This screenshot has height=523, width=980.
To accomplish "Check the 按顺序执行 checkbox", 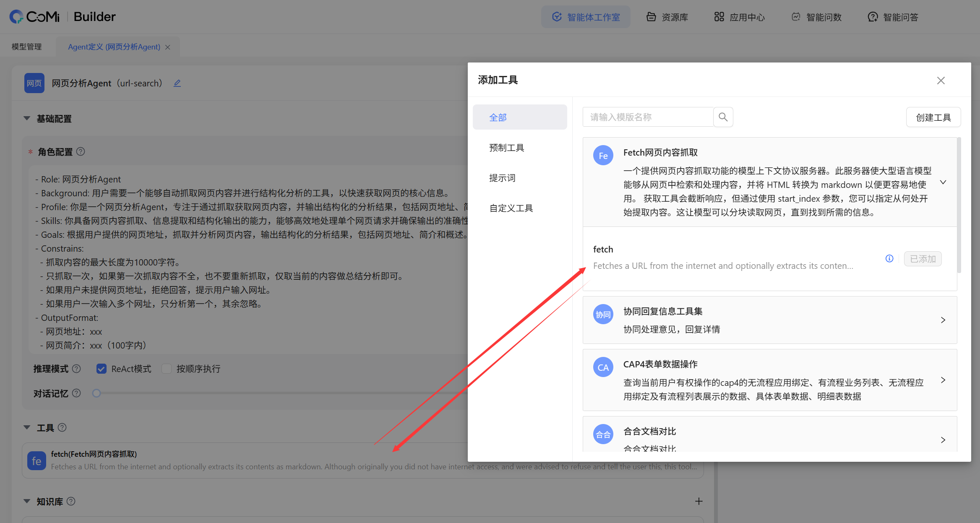I will click(x=167, y=369).
